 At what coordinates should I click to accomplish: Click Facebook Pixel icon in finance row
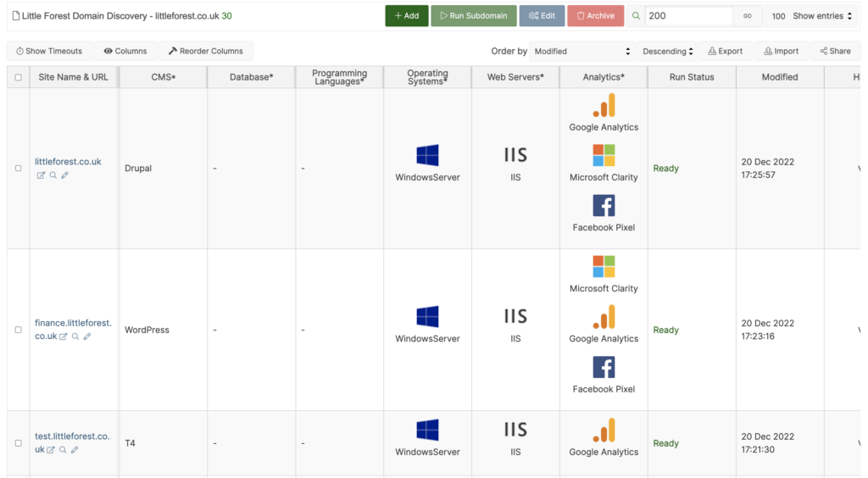[x=604, y=367]
